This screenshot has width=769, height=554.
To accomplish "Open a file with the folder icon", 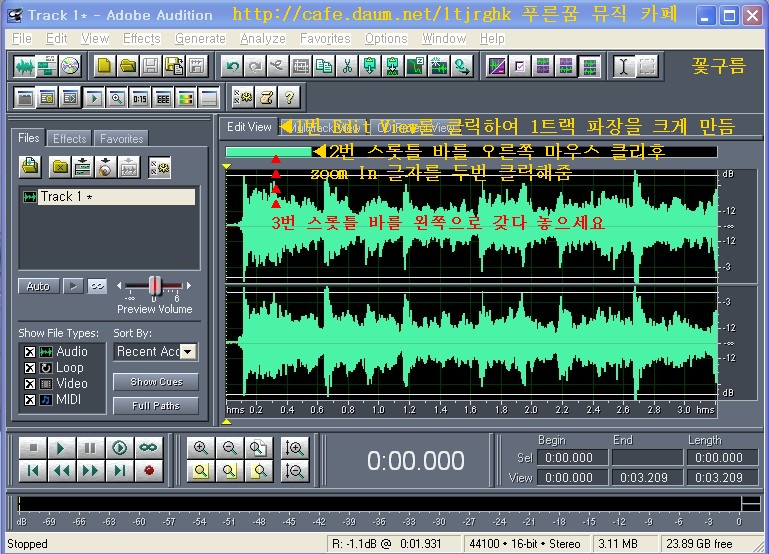I will [128, 66].
